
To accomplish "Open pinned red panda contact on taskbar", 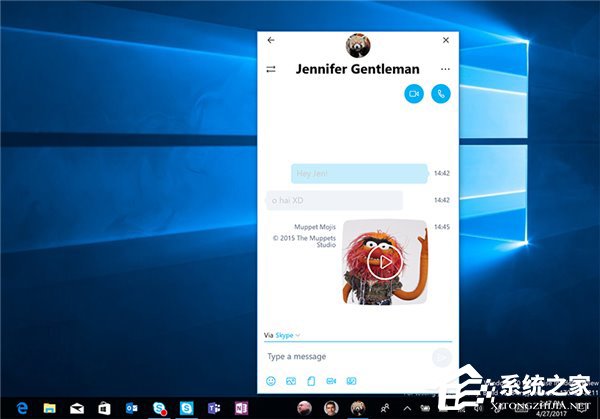I will (358, 408).
